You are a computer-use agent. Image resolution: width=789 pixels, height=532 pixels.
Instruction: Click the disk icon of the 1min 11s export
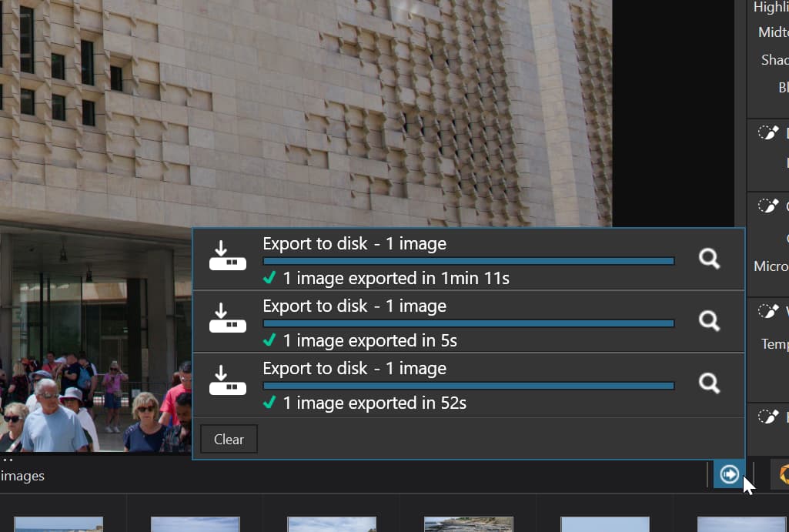click(228, 256)
